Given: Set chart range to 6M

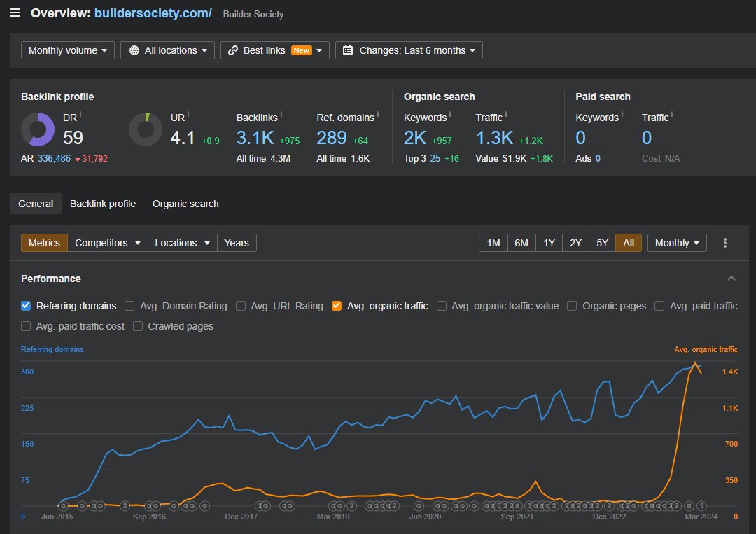Looking at the screenshot, I should click(x=521, y=243).
